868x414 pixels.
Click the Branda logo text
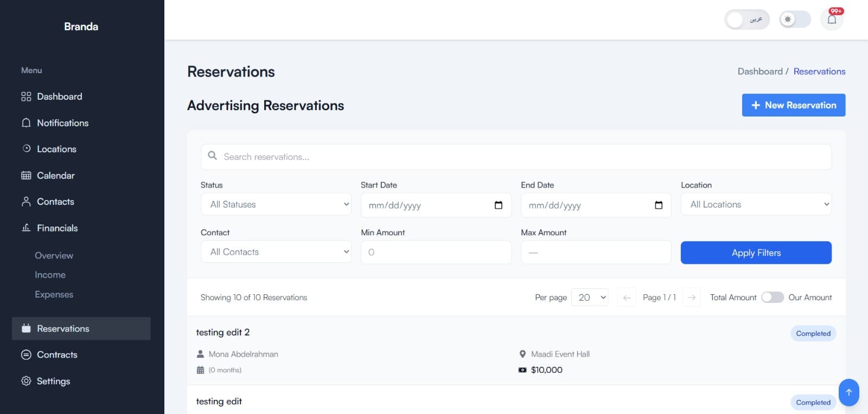pyautogui.click(x=81, y=27)
